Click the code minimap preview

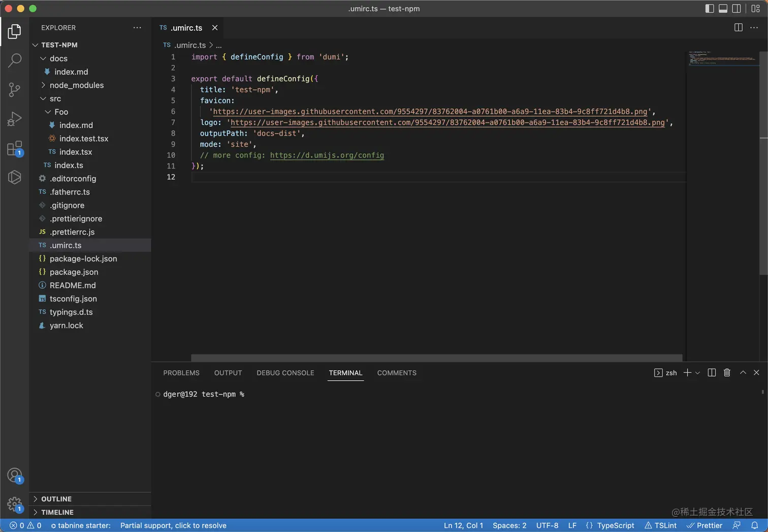(x=722, y=58)
